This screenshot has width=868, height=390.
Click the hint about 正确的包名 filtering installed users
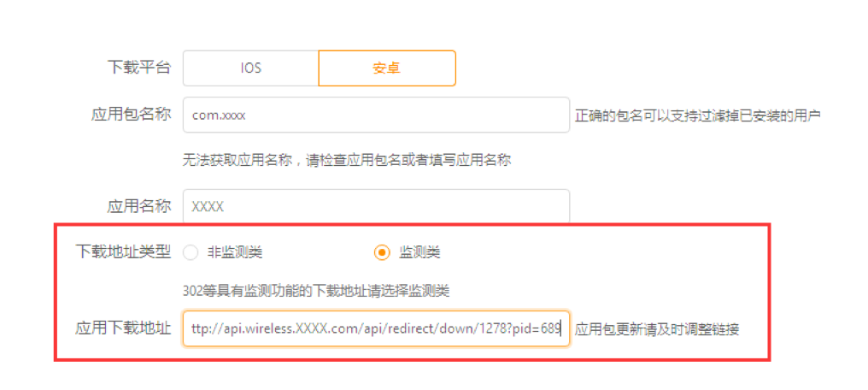[x=697, y=115]
